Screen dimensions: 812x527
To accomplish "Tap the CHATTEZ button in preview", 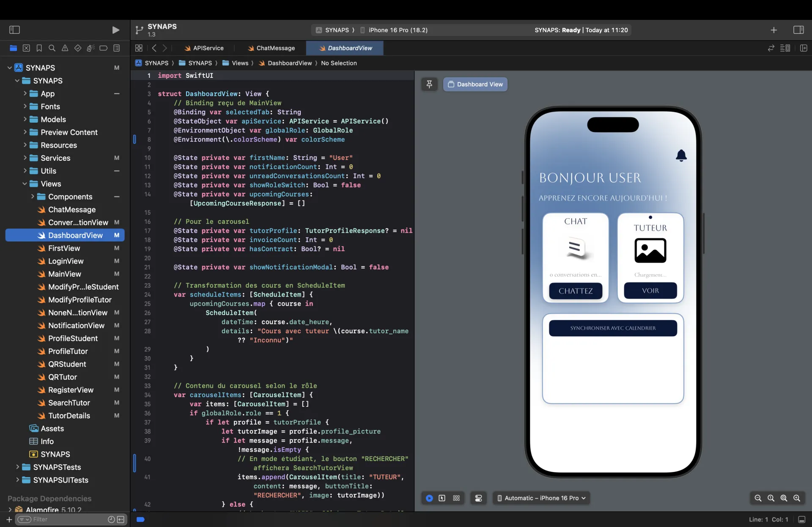I will [x=576, y=291].
